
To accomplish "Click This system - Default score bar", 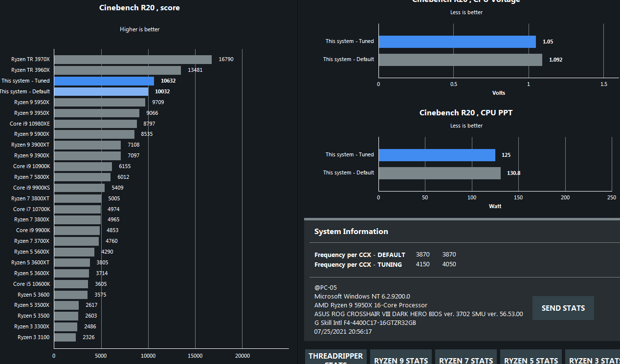I will 101,91.
